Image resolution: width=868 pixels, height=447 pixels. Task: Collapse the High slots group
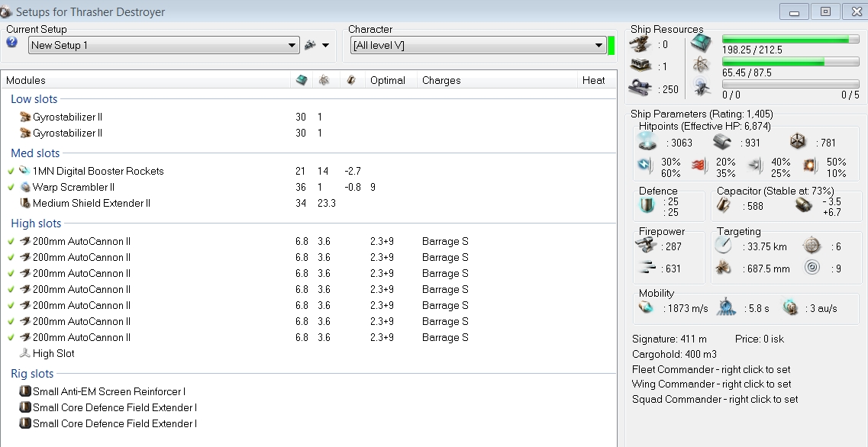click(36, 223)
